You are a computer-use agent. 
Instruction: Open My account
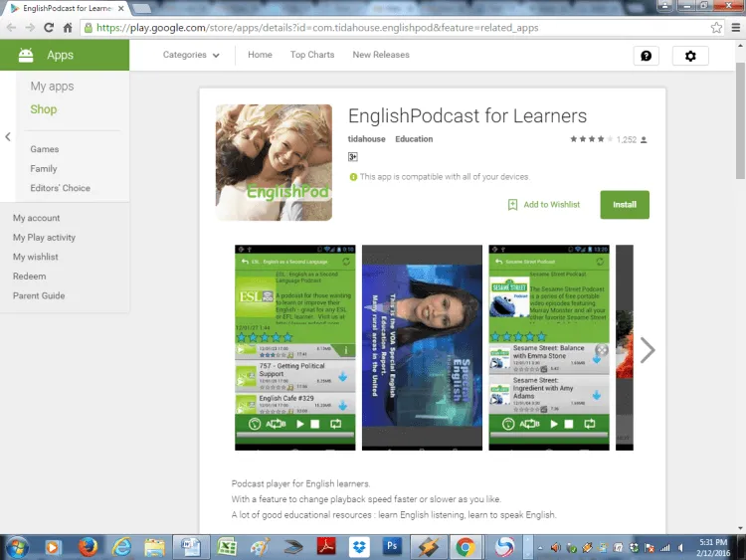[36, 218]
